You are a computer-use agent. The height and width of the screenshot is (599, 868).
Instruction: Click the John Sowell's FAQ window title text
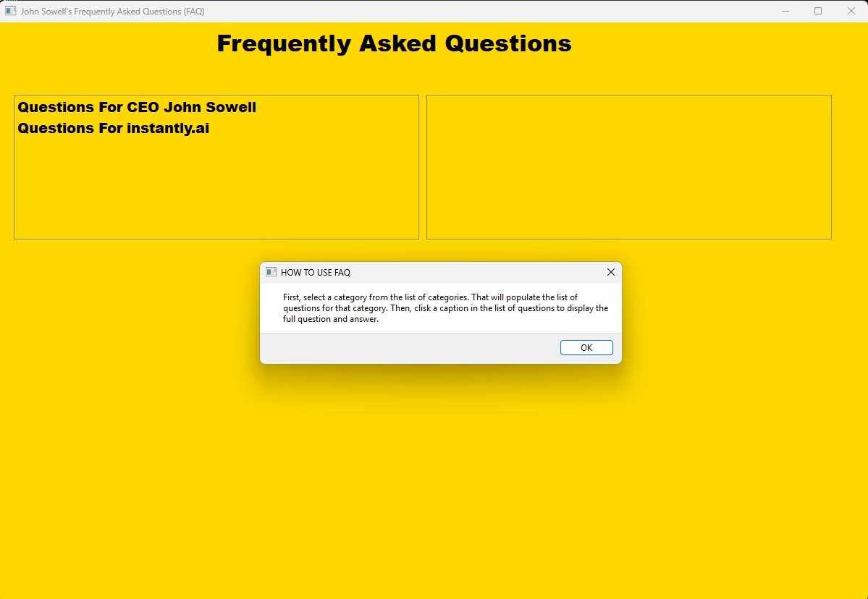[x=112, y=12]
